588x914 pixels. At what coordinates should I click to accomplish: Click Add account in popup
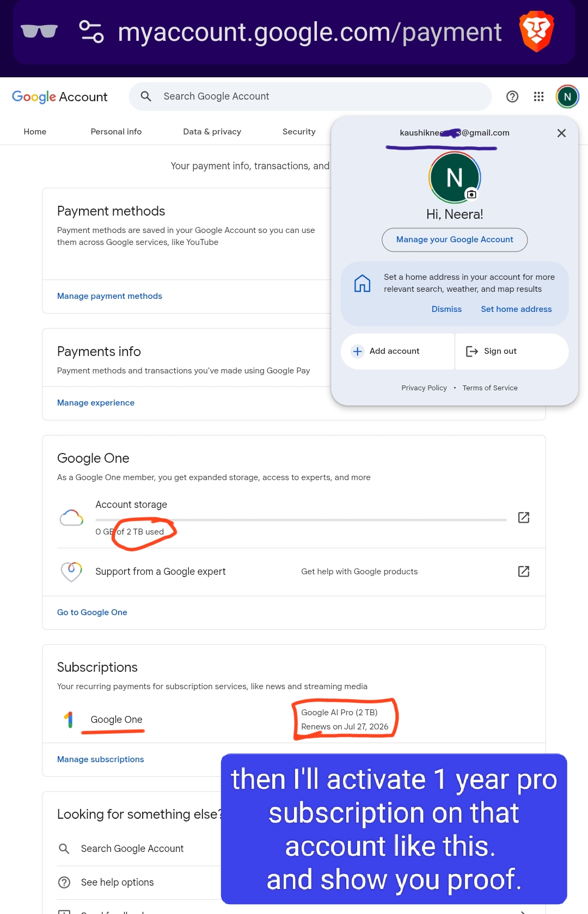(x=397, y=351)
